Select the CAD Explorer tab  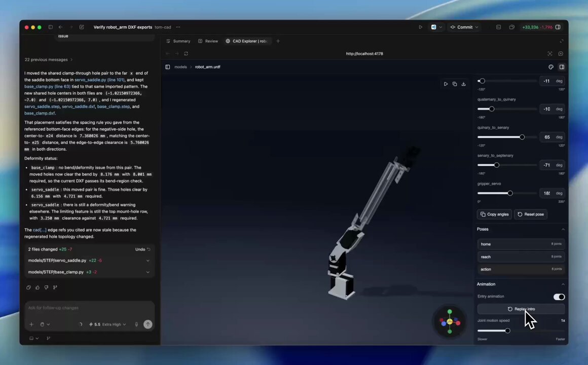(246, 41)
